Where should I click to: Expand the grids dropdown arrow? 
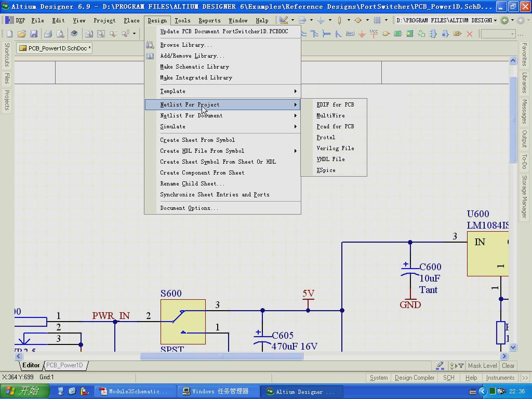click(386, 20)
